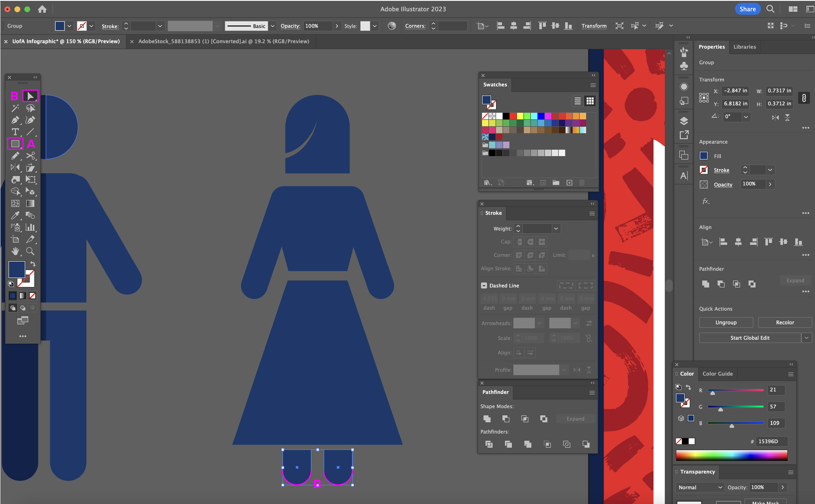Viewport: 815px width, 504px height.
Task: Click the red swatch in Swatches panel
Action: pyautogui.click(x=513, y=116)
